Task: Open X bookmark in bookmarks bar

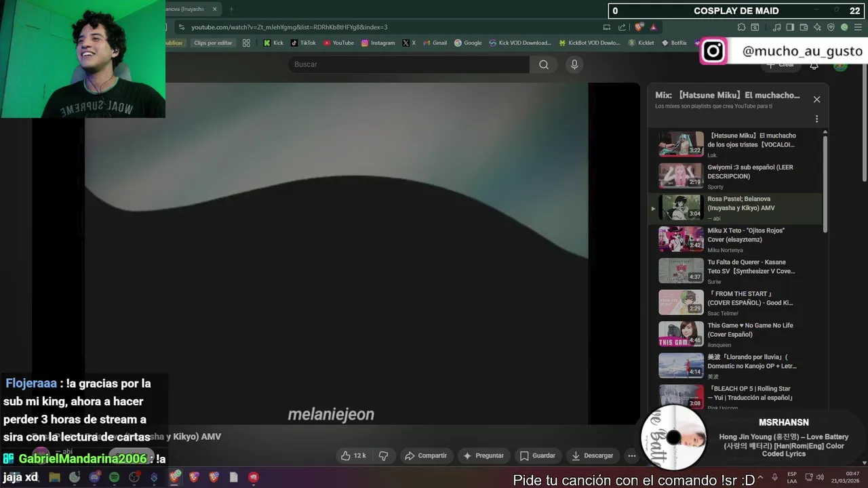Action: 409,43
